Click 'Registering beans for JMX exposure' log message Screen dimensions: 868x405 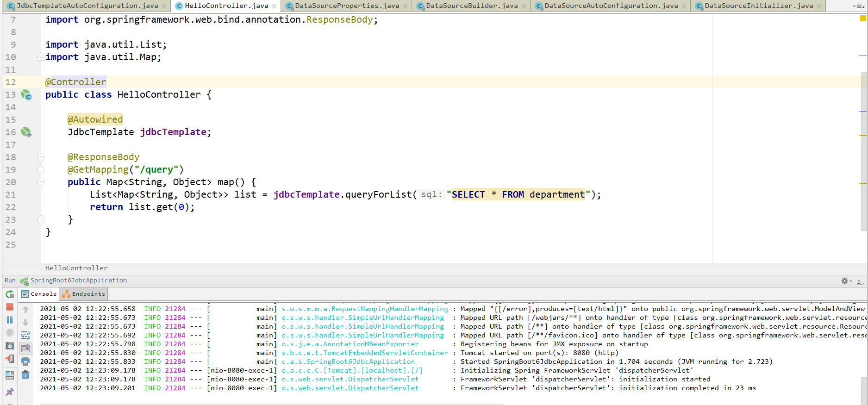554,344
